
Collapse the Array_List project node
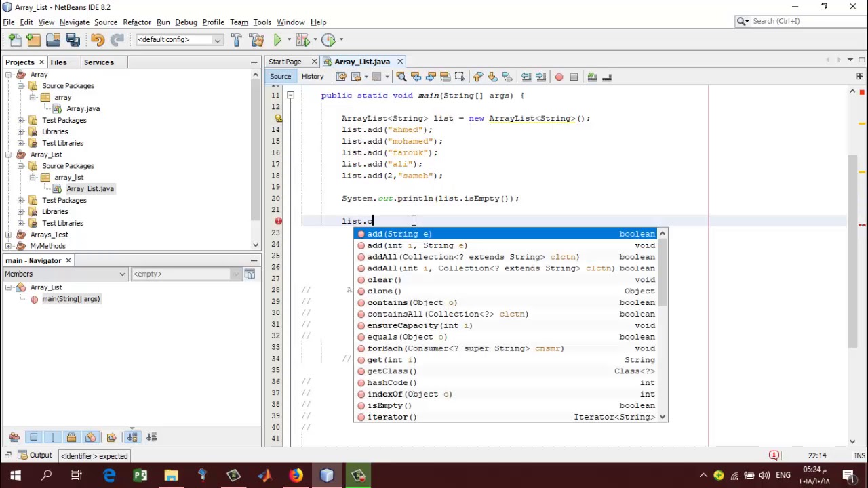point(8,155)
